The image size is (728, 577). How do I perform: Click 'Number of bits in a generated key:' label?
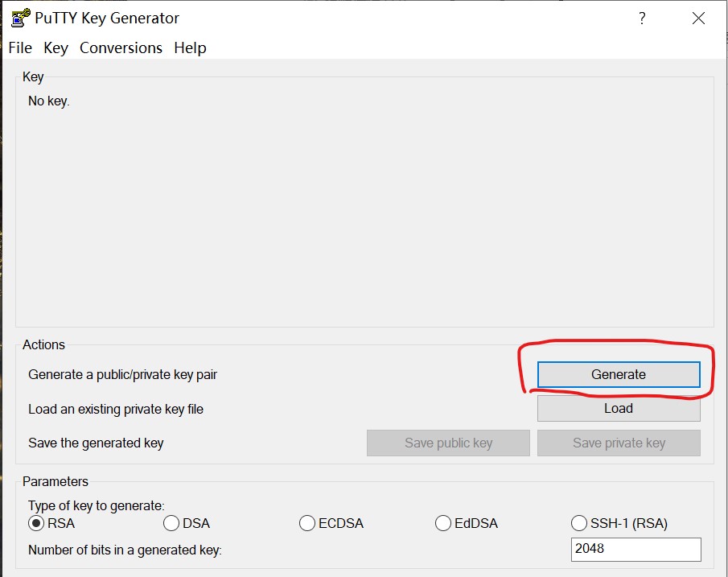[x=125, y=550]
